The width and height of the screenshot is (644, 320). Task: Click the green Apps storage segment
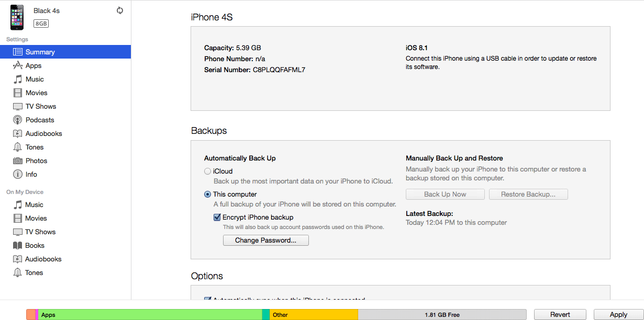[x=150, y=315]
